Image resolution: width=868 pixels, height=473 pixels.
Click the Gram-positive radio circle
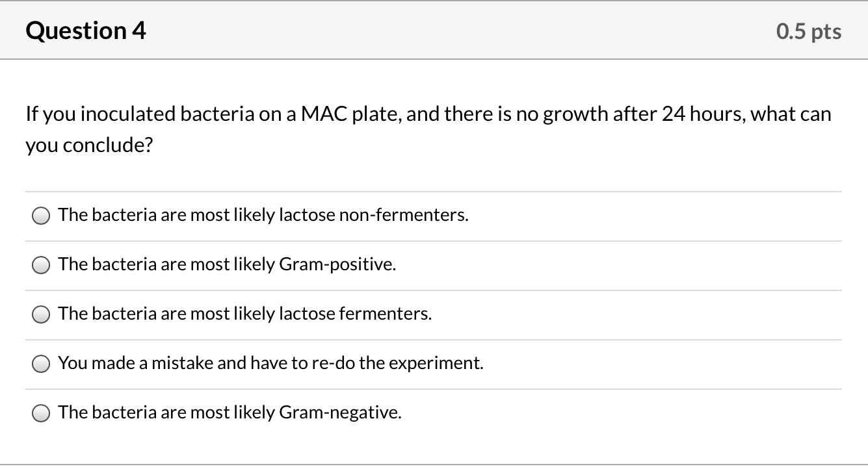pos(40,264)
